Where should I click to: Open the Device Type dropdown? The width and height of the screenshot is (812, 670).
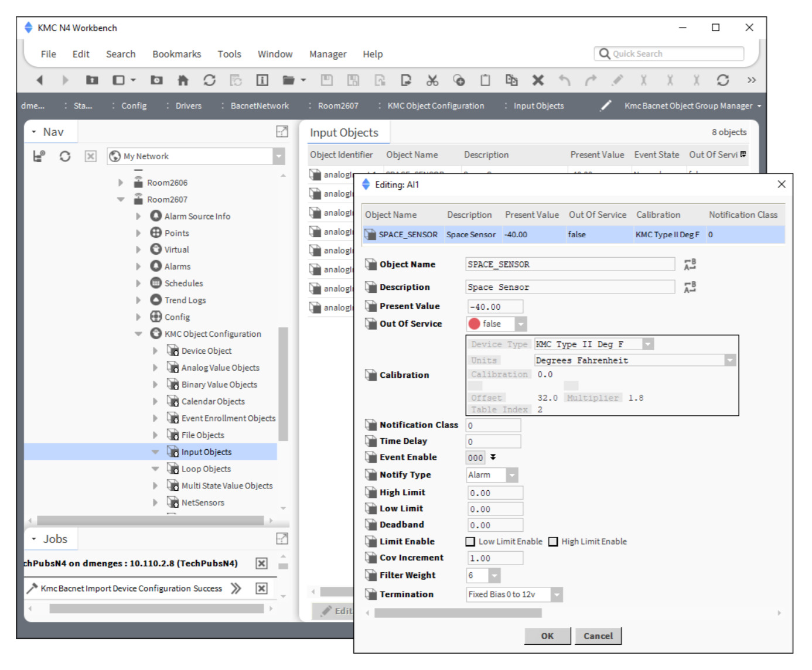pos(648,344)
